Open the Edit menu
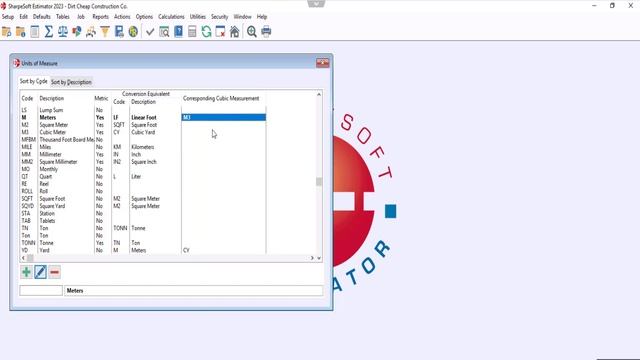Viewport: 640px width, 360px height. click(24, 17)
